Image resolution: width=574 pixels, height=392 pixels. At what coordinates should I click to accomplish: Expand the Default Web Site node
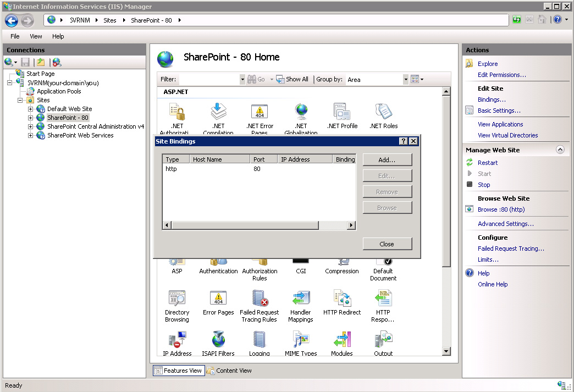pyautogui.click(x=30, y=109)
